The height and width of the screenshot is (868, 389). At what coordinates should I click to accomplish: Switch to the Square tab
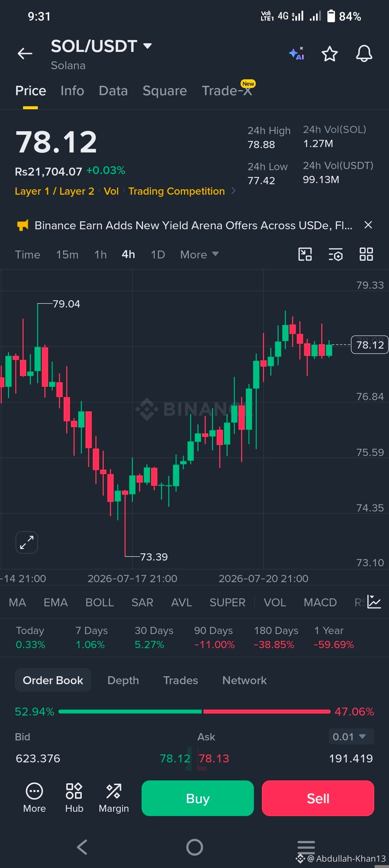click(x=165, y=91)
